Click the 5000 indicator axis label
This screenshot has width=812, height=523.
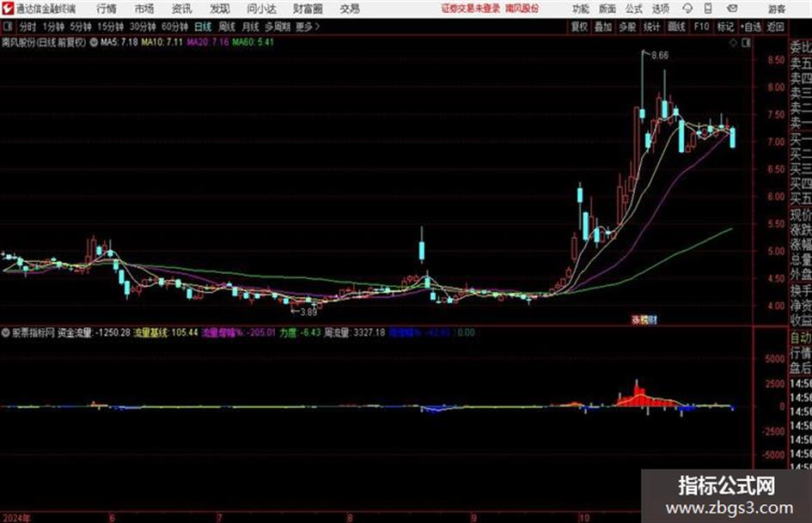(775, 358)
